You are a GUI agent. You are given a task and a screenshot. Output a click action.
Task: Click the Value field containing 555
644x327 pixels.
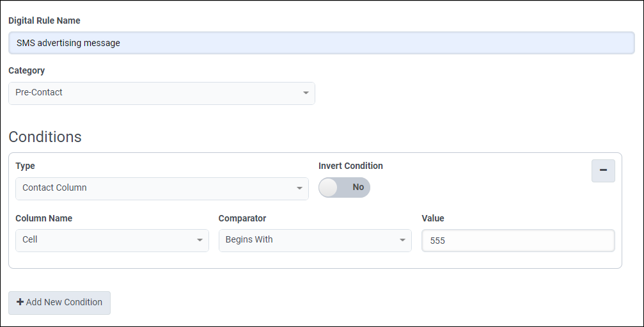point(518,241)
